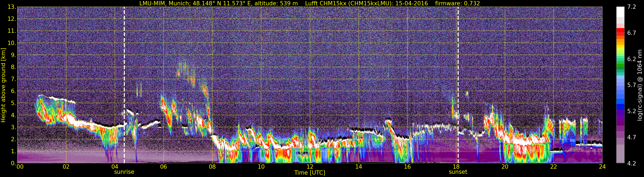Click the x-axis tick label '08'
Screen dimensions: 644x177
click(x=212, y=167)
